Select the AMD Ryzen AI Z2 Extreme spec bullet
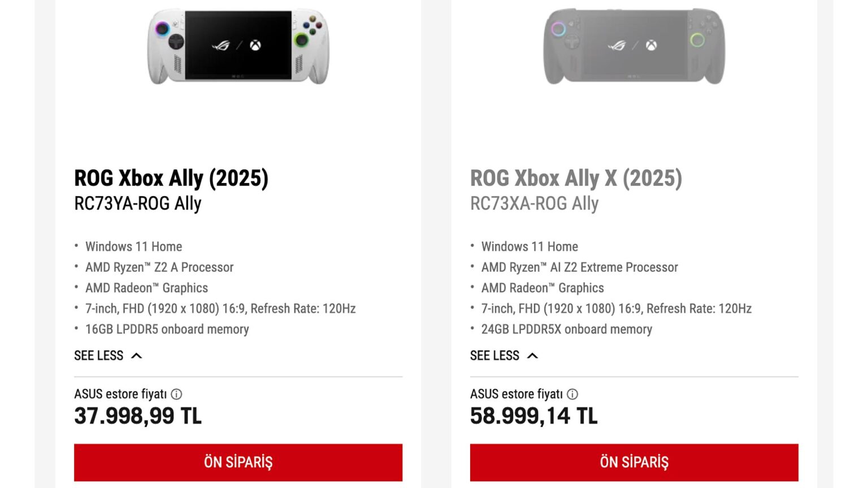The image size is (868, 488). click(x=580, y=267)
